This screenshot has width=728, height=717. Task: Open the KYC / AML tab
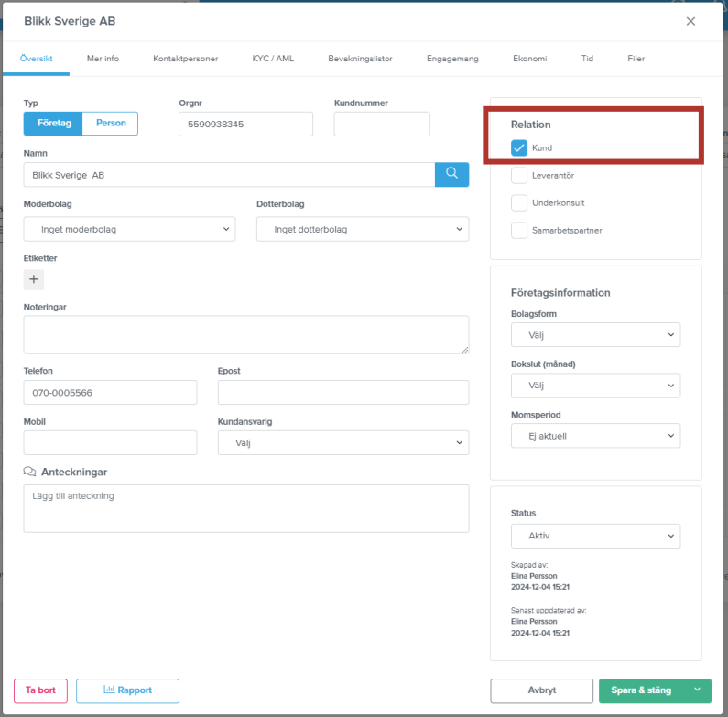273,59
